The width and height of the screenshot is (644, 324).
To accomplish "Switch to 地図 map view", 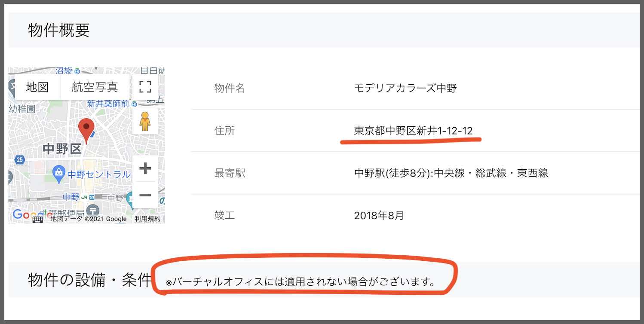I will point(37,87).
